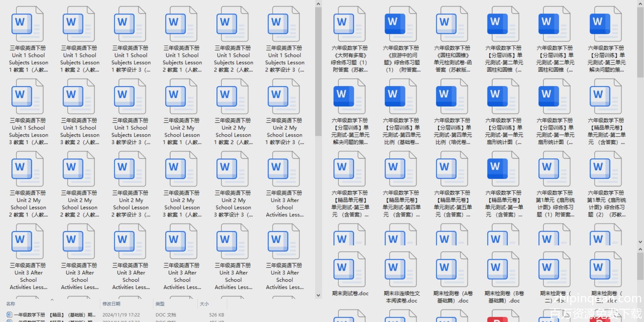The image size is (644, 322).
Task: Click up arrow of 期末 files pane scrollbar
Action: pyautogui.click(x=640, y=249)
